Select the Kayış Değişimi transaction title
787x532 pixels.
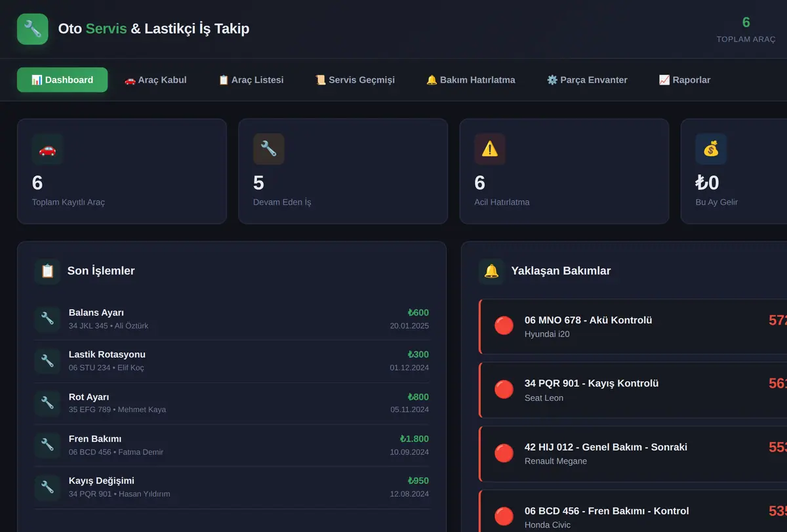[102, 481]
